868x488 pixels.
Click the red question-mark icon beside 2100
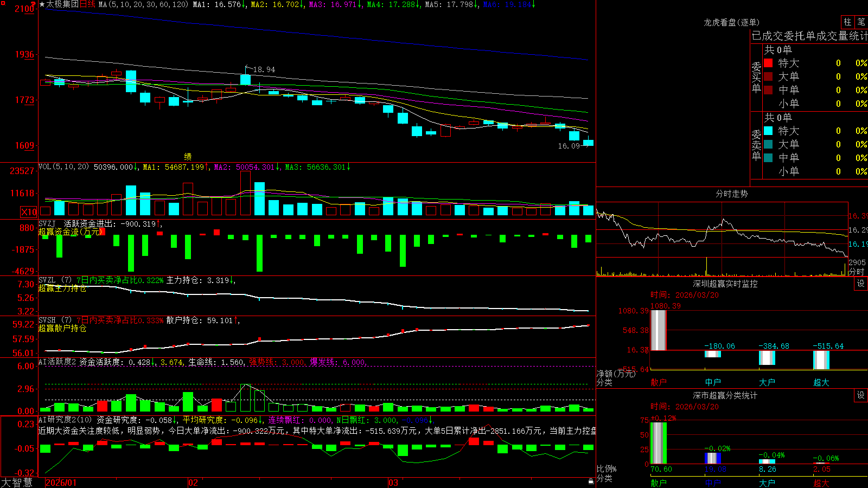point(34,4)
